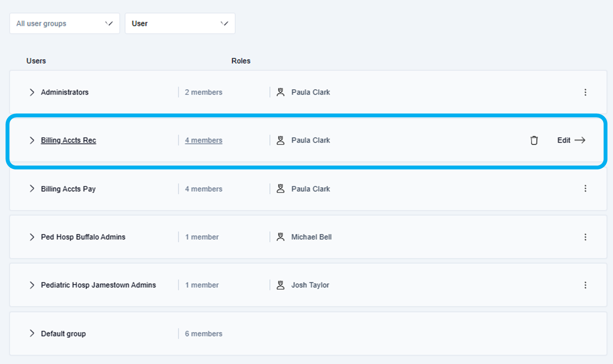This screenshot has width=613, height=364.
Task: Expand the Administrators group
Action: tap(32, 92)
